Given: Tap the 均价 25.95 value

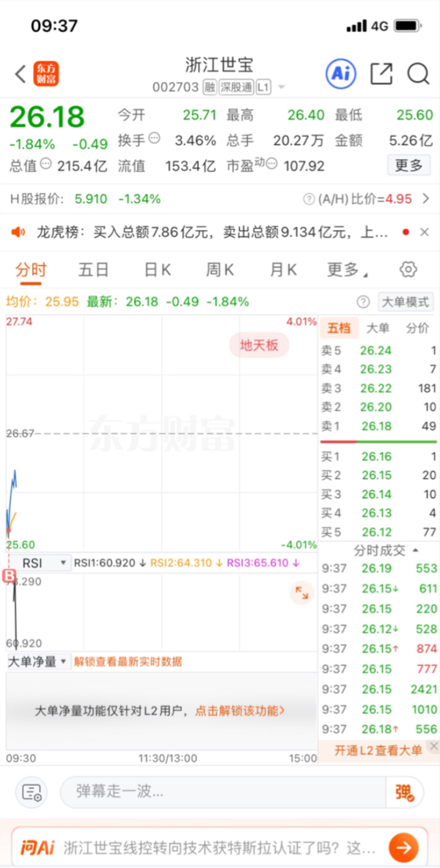Looking at the screenshot, I should (x=62, y=302).
